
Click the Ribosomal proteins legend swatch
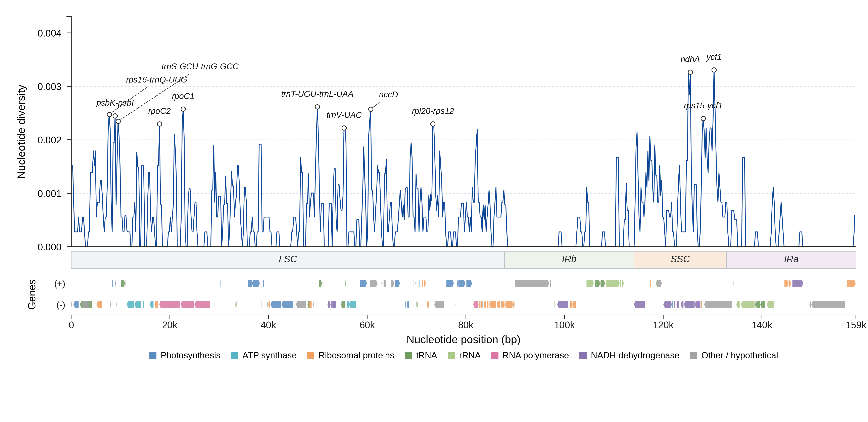coord(311,355)
